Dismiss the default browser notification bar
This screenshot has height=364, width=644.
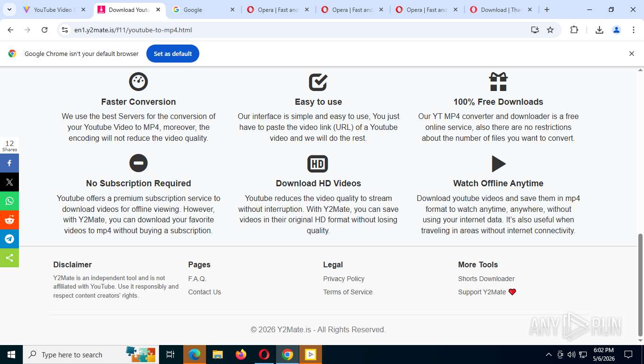click(631, 54)
